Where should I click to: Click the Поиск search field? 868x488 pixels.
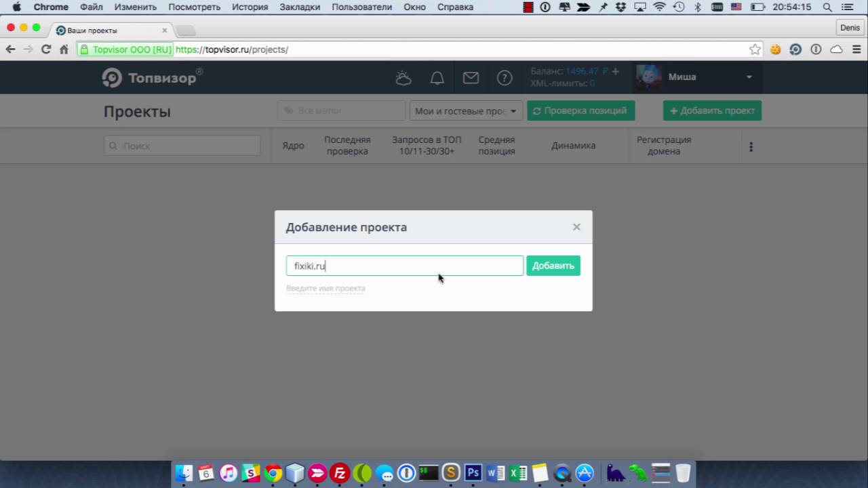(x=182, y=146)
